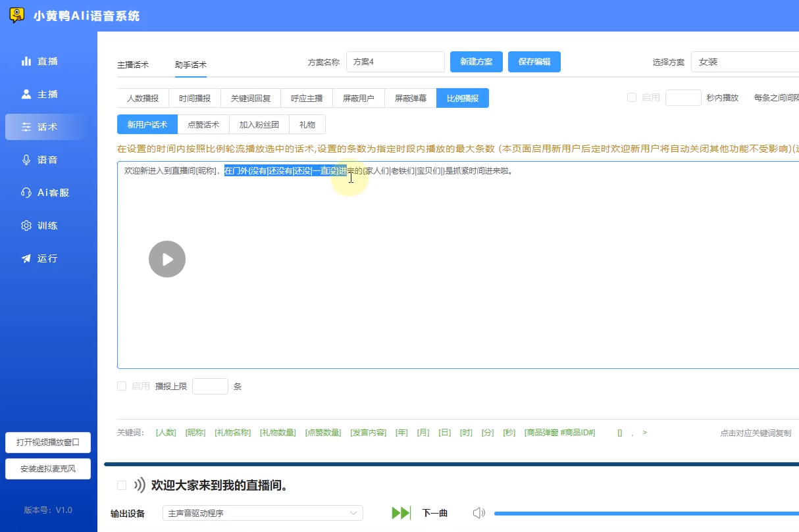
Task: Click the yellow duck logo in the header
Action: pyautogui.click(x=16, y=14)
